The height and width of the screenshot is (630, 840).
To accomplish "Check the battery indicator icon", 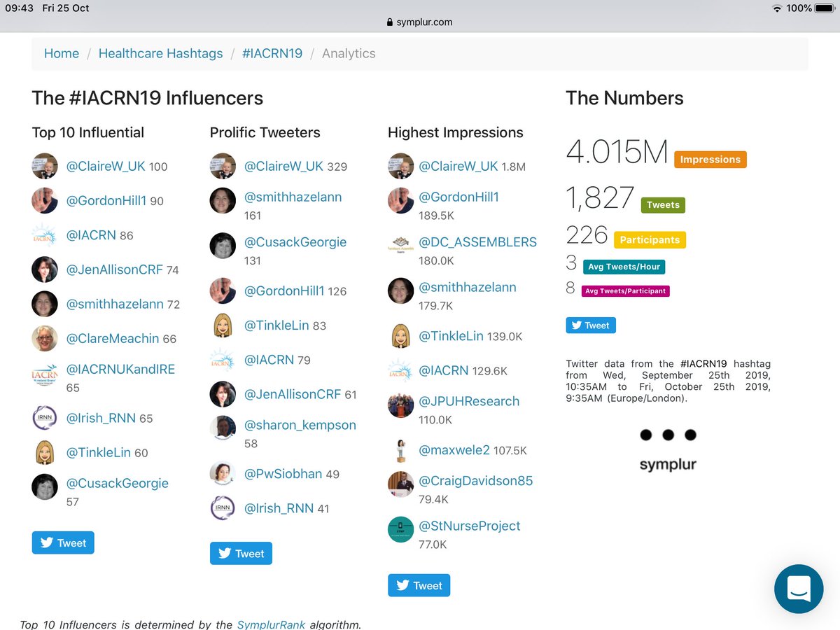I will (825, 8).
